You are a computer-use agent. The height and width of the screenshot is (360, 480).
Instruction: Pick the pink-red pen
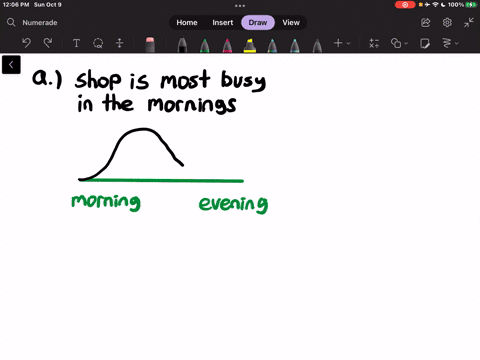coord(227,45)
